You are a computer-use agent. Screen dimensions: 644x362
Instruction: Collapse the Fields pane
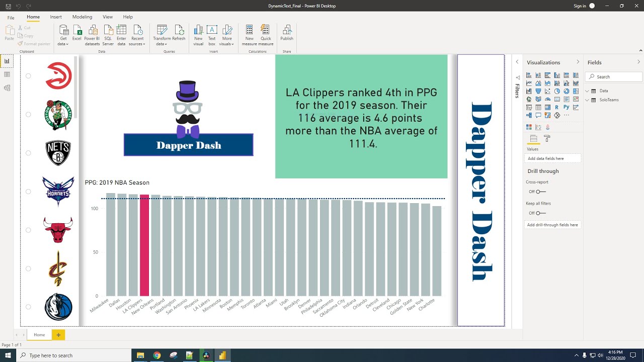pyautogui.click(x=639, y=62)
